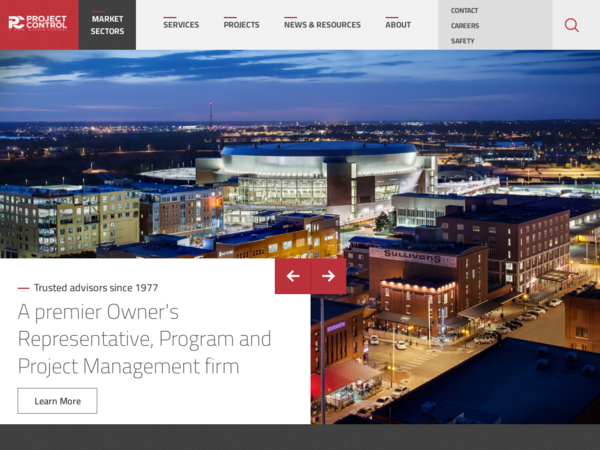Click the Project Control logo
This screenshot has width=600, height=450.
point(38,23)
